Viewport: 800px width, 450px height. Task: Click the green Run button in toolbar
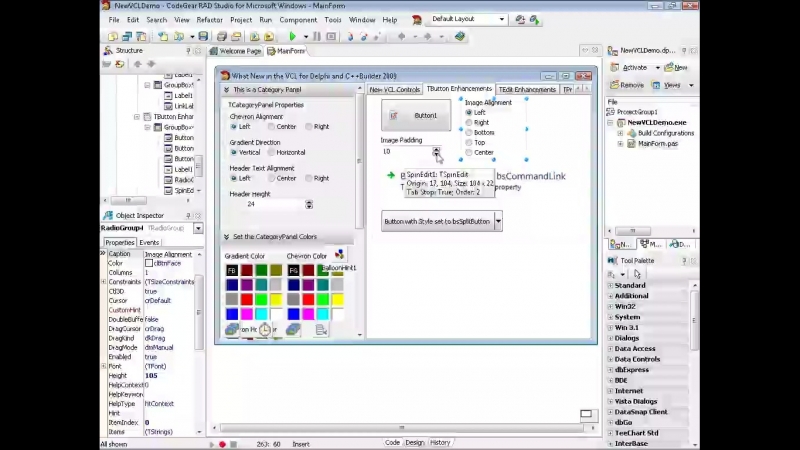[292, 37]
